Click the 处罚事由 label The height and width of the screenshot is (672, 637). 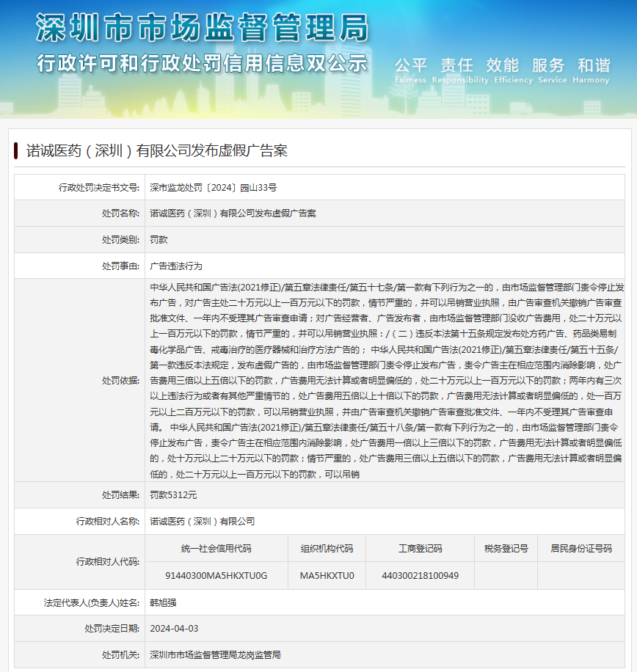click(x=120, y=266)
